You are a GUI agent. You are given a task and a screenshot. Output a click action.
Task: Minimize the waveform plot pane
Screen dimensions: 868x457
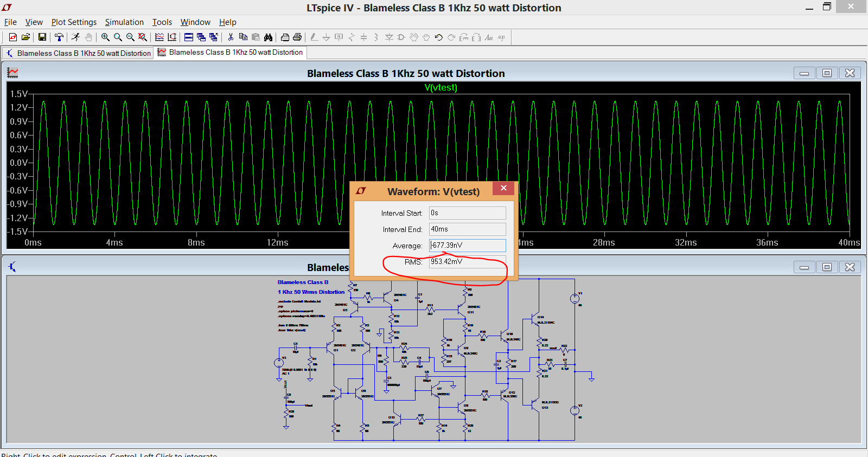[804, 73]
